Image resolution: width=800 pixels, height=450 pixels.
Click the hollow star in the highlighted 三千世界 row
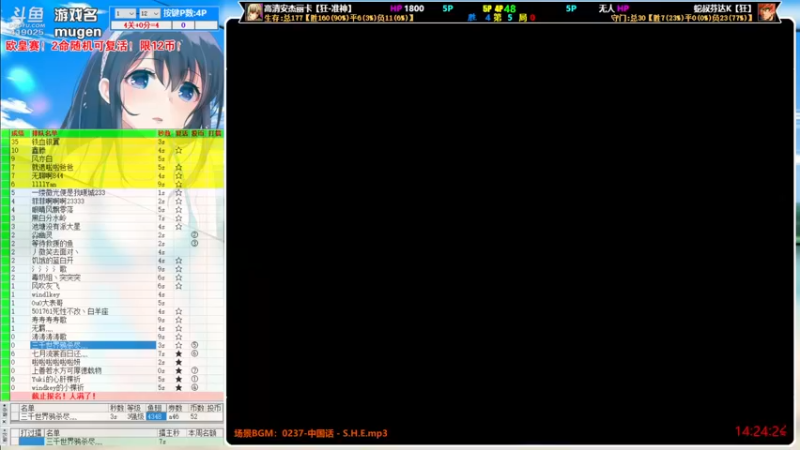tap(179, 345)
